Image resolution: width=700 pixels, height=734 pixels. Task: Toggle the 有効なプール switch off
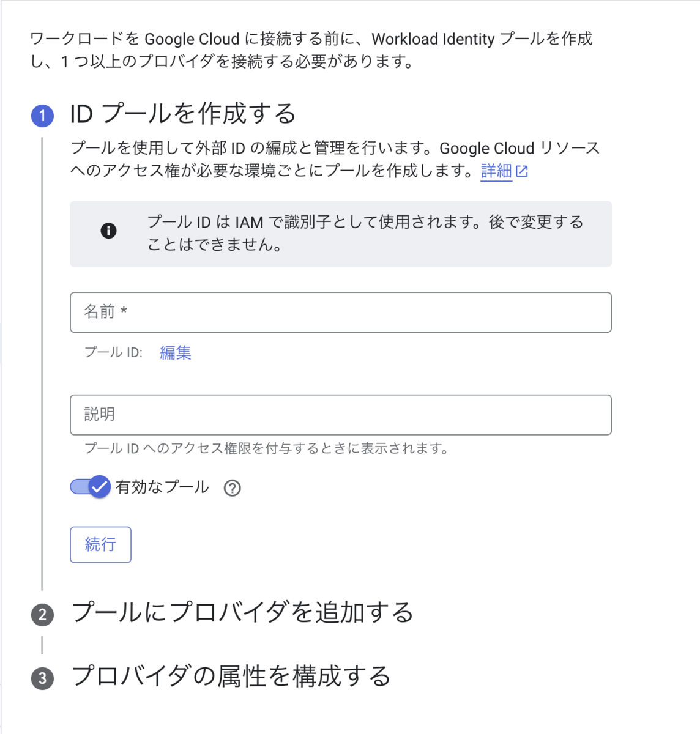[91, 487]
